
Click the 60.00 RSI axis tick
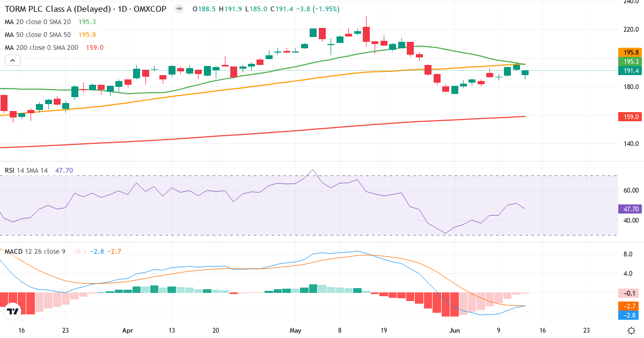point(630,190)
